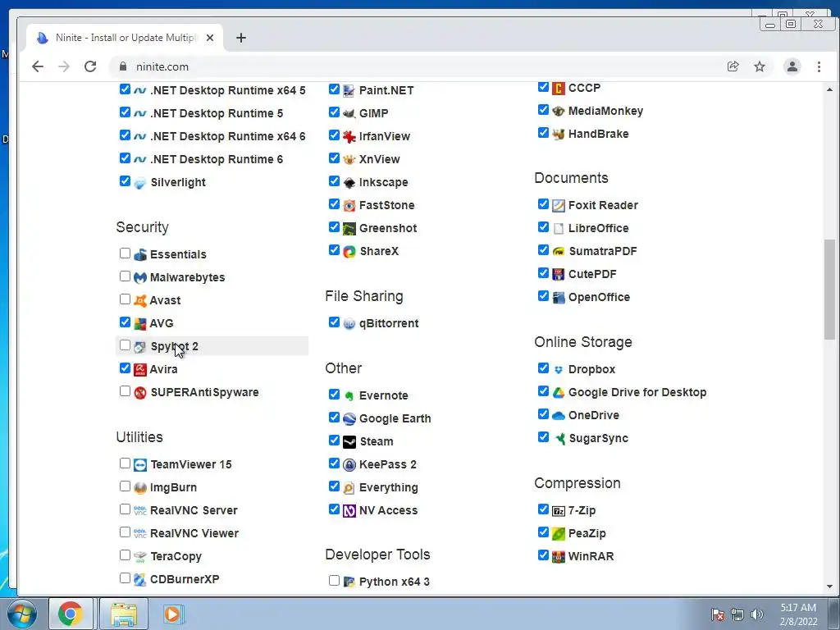Click the Malwarebytes app icon
The height and width of the screenshot is (630, 840).
point(139,277)
